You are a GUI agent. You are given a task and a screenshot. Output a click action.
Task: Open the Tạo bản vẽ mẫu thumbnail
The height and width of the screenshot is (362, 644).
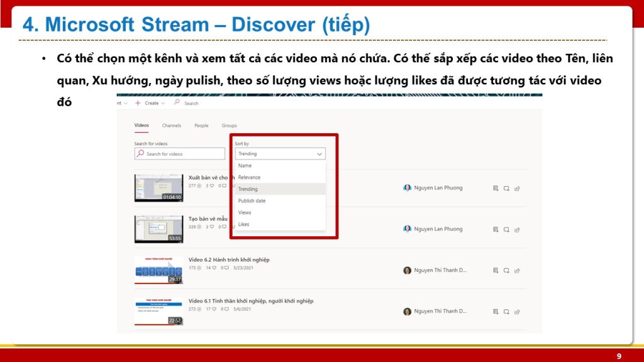pyautogui.click(x=158, y=229)
